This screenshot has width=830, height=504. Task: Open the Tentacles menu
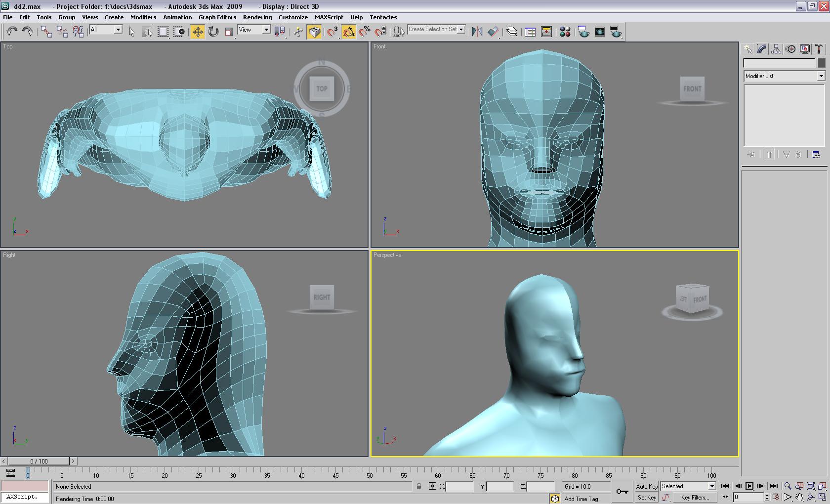(x=383, y=17)
